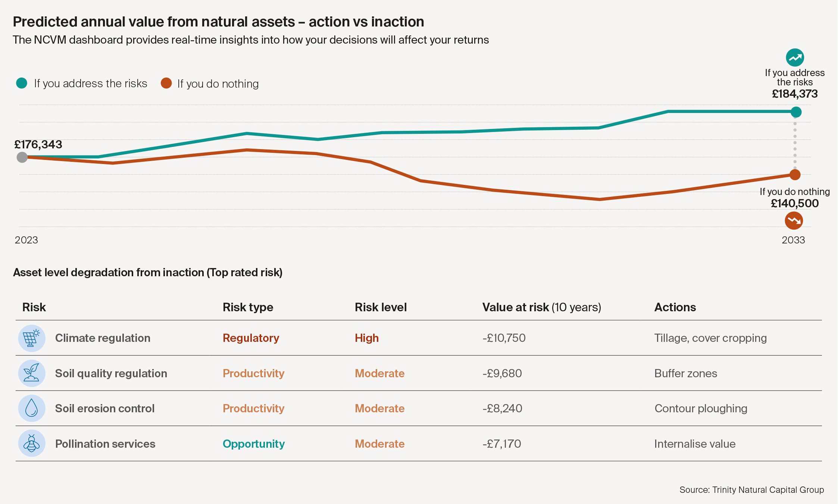Click the grey 2023 starting point marker

point(22,157)
